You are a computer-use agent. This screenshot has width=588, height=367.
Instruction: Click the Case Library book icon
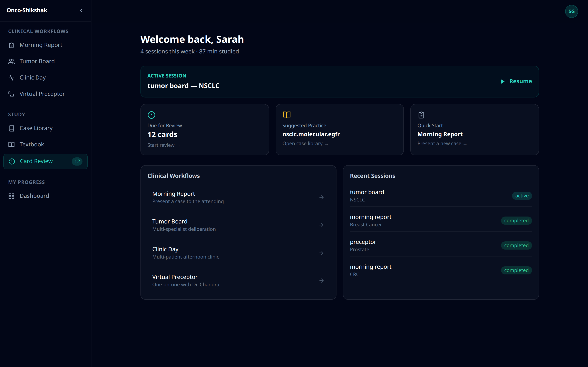tap(11, 128)
